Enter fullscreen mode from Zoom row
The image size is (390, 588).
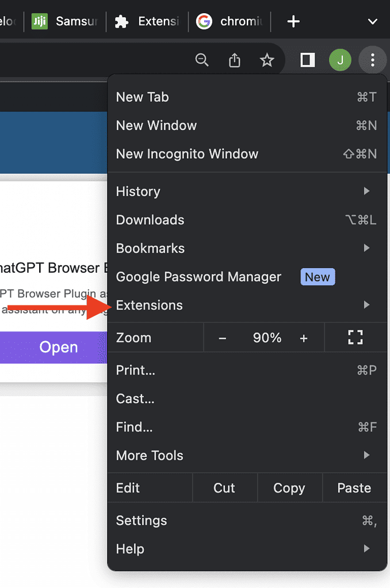click(355, 338)
